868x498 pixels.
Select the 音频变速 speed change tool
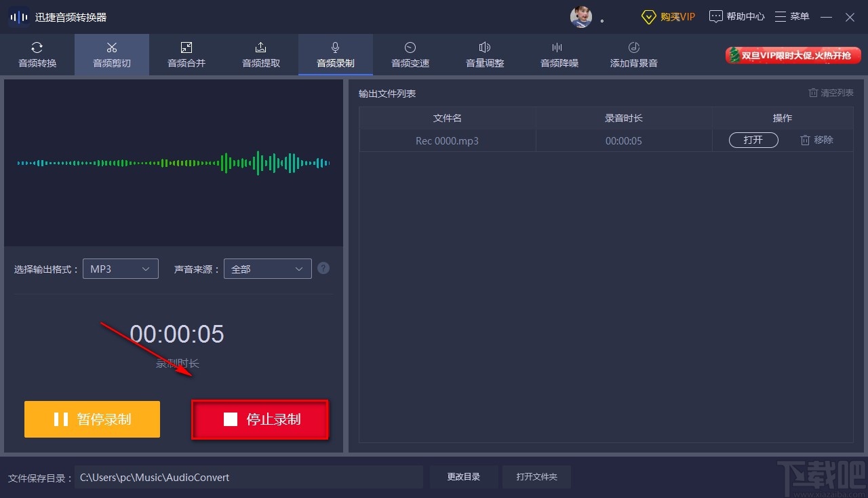410,54
